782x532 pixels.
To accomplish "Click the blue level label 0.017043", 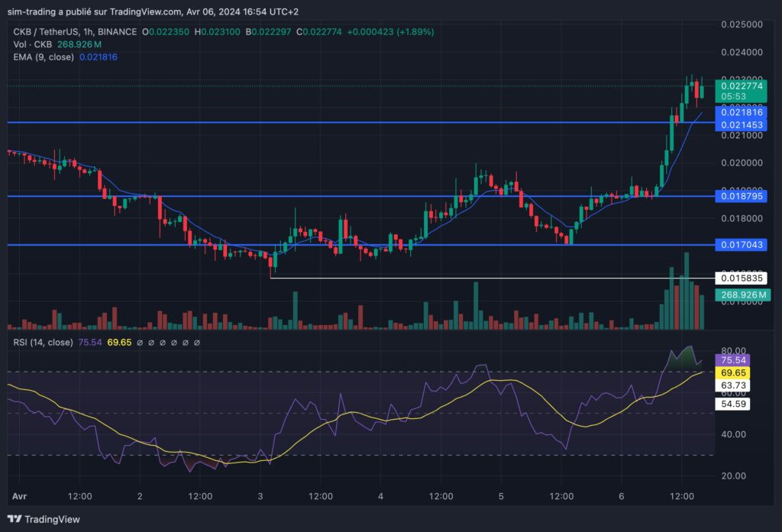I will tap(742, 245).
